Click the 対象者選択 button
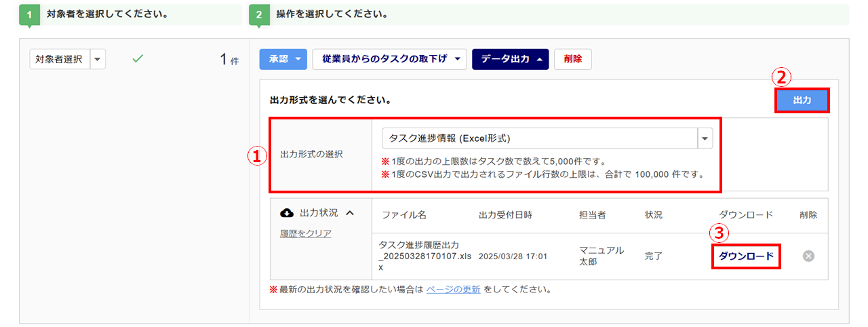This screenshot has width=868, height=327. click(x=60, y=60)
